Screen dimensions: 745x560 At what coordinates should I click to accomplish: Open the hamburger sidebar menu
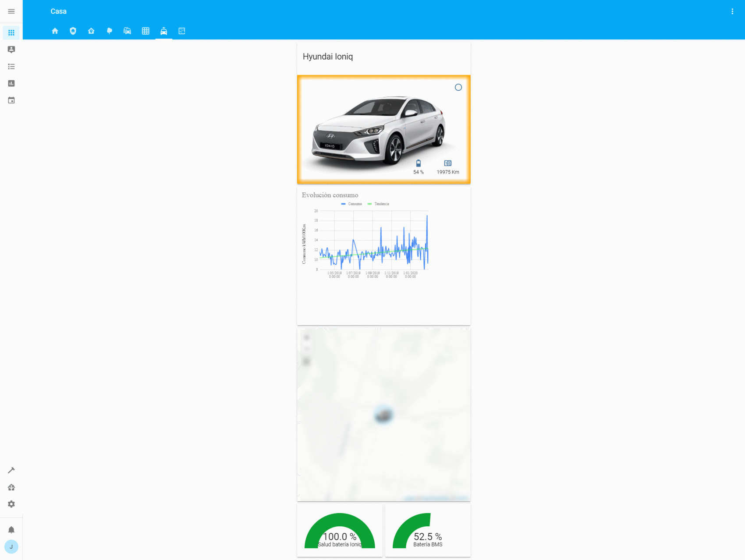tap(11, 11)
